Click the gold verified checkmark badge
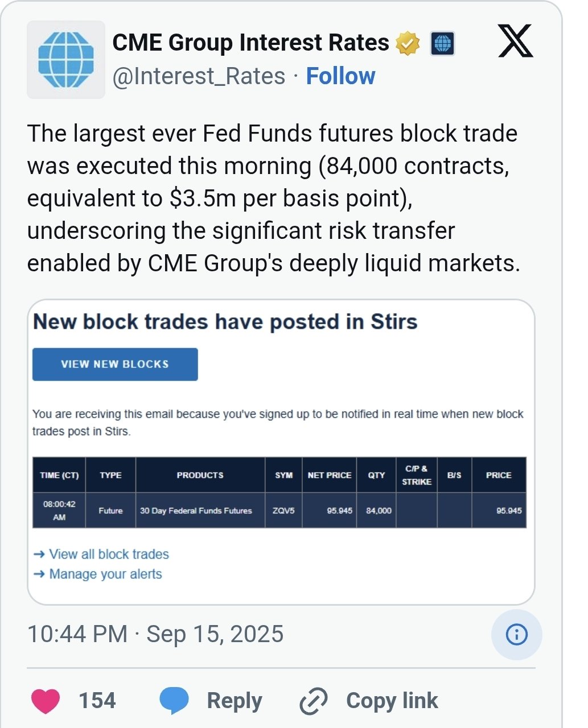This screenshot has width=588, height=728. (x=408, y=44)
